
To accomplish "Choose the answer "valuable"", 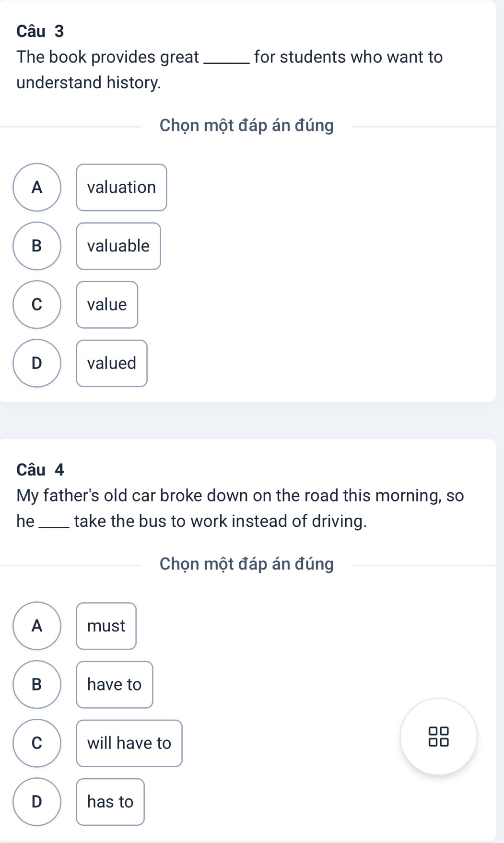I will [x=118, y=247].
